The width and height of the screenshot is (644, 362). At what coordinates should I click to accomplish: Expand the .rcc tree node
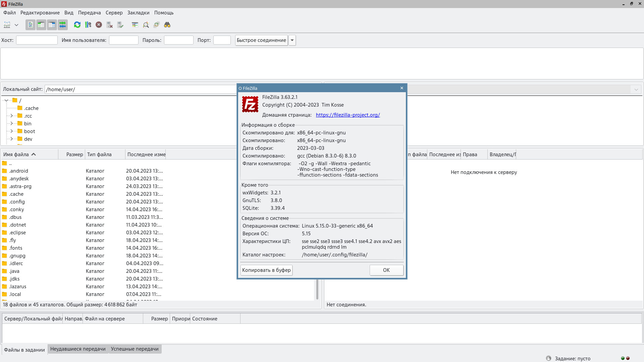click(x=11, y=116)
